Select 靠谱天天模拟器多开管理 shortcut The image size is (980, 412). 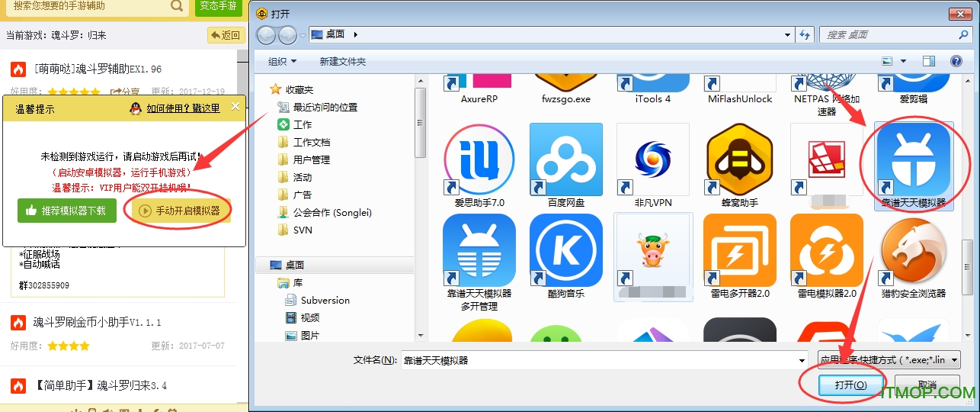click(x=479, y=262)
